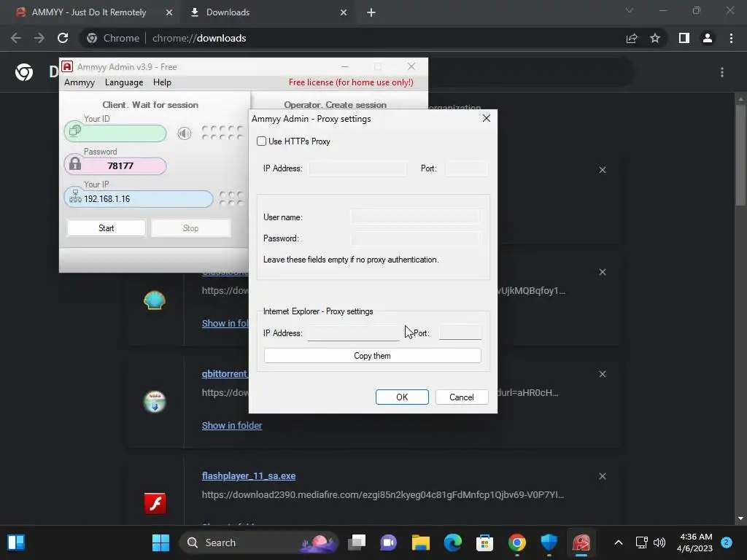Click the Stop button in Ammyy Admin
This screenshot has width=747, height=560.
[x=190, y=228]
